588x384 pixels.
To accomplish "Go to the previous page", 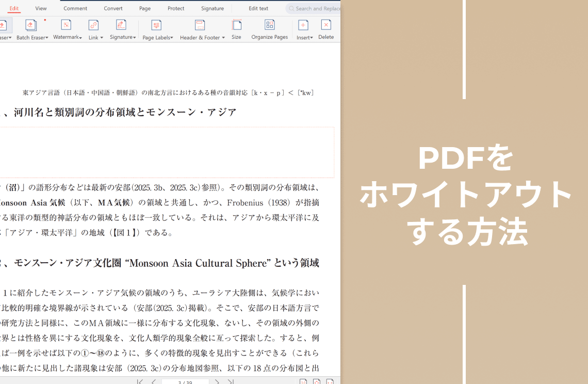I will [153, 381].
